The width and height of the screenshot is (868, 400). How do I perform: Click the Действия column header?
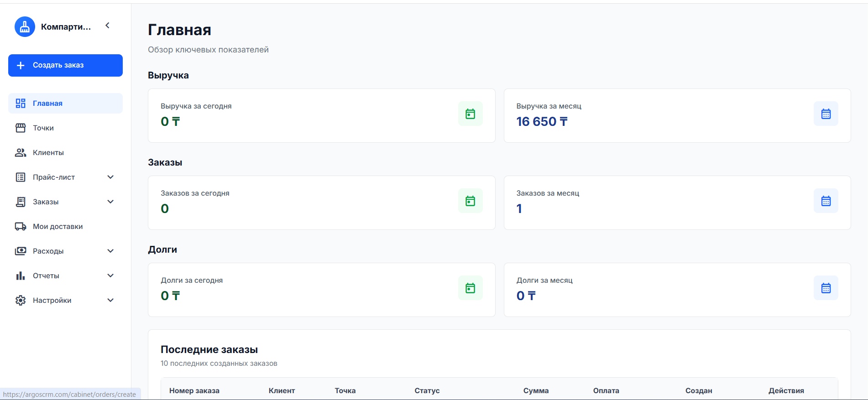click(x=786, y=391)
